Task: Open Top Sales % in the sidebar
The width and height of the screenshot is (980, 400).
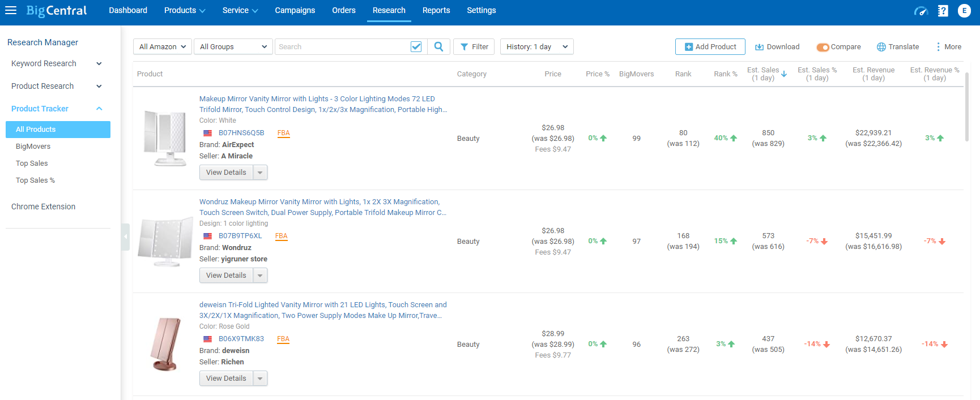Action: pos(35,180)
